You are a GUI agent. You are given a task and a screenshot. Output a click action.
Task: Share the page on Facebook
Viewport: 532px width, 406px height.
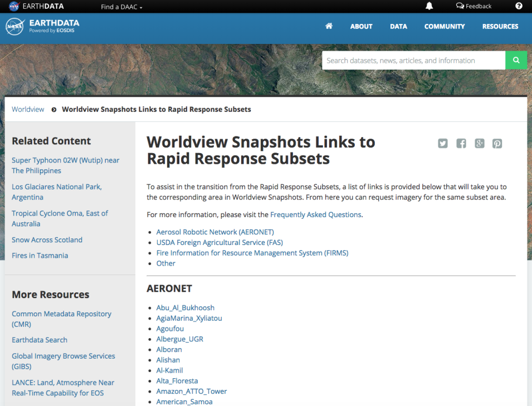coord(461,144)
